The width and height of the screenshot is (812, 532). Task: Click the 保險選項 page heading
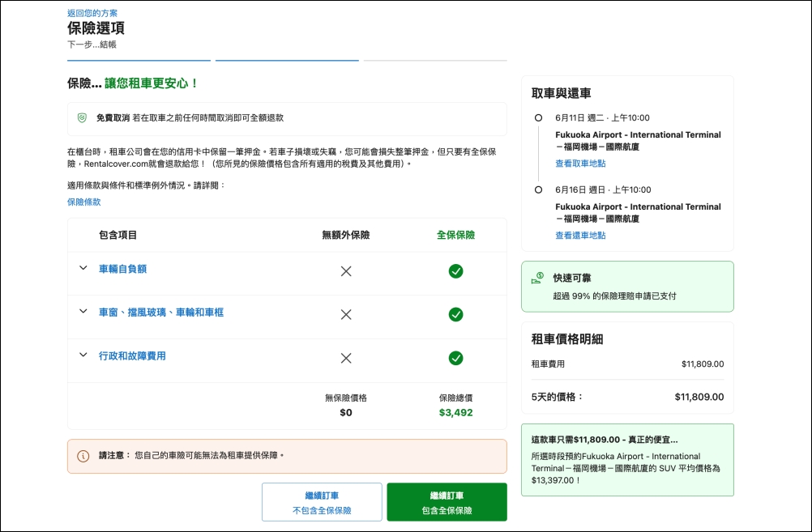click(x=96, y=28)
